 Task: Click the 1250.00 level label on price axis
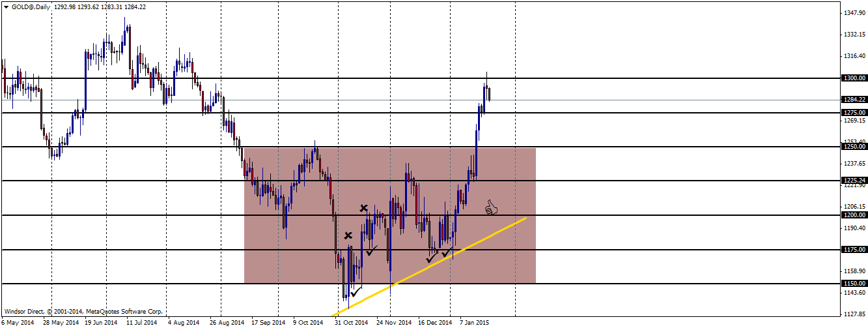(854, 147)
